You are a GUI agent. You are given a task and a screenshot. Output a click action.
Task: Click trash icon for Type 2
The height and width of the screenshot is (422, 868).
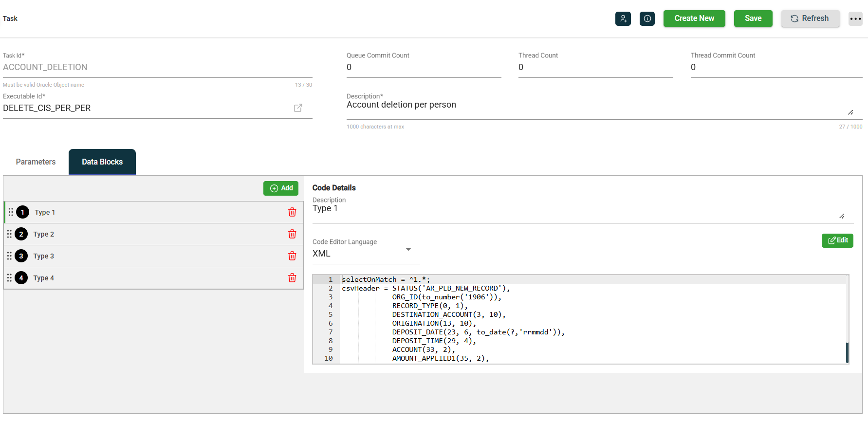tap(292, 234)
